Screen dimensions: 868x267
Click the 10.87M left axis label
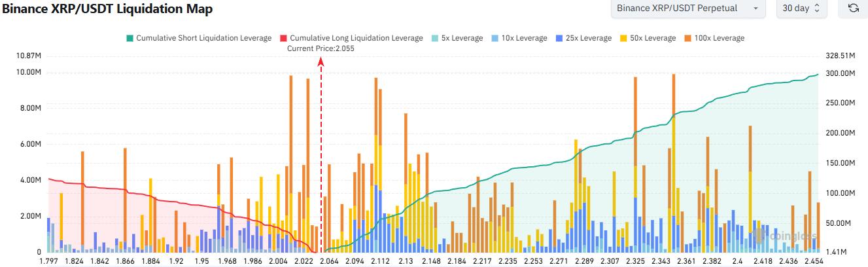point(28,56)
